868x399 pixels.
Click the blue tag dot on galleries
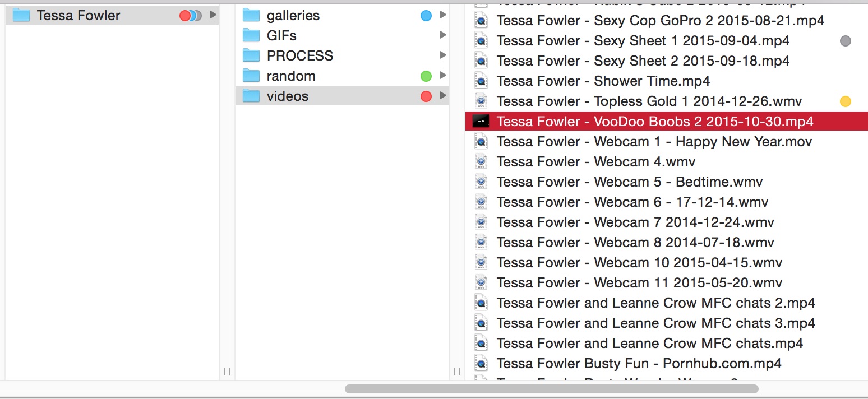tap(426, 16)
